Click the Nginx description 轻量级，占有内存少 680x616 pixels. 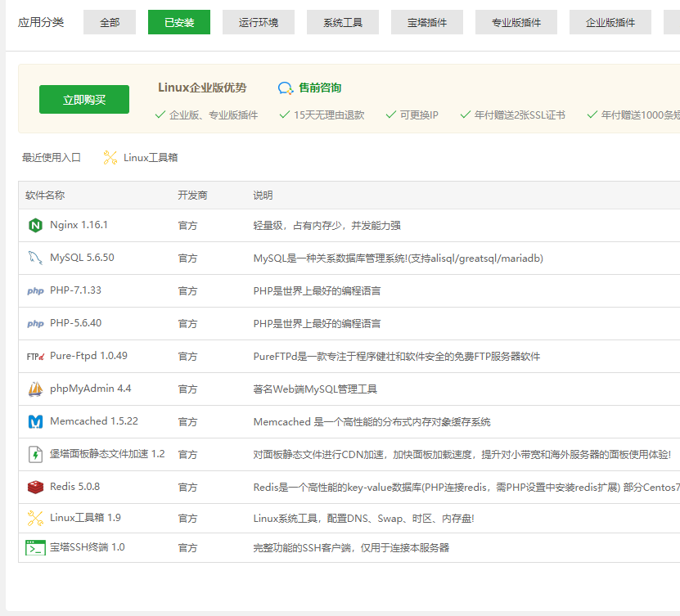click(326, 226)
